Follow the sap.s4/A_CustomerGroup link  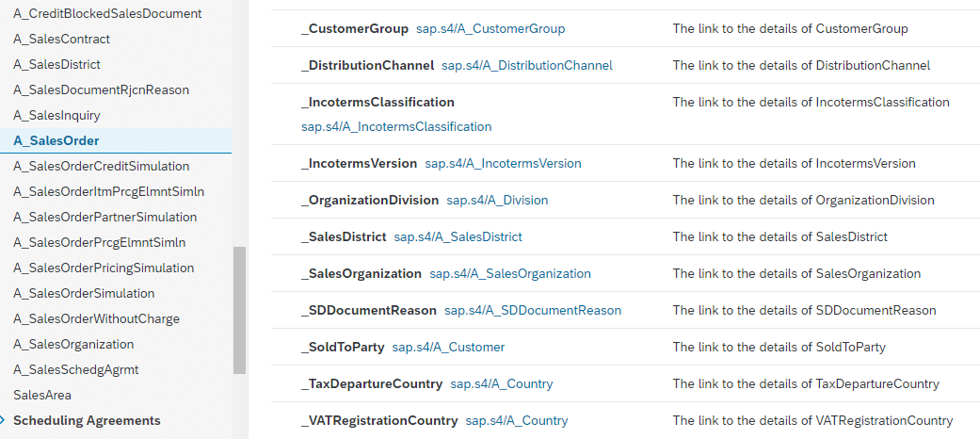coord(490,28)
